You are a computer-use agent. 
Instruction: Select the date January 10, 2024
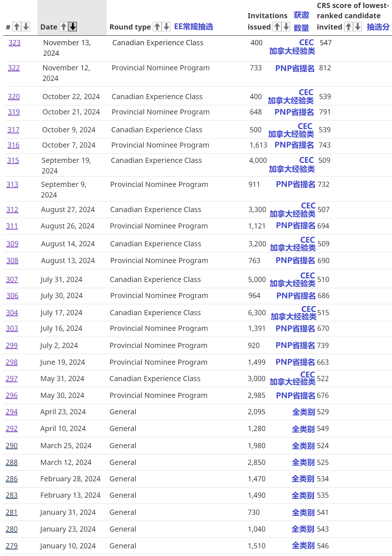click(x=68, y=546)
